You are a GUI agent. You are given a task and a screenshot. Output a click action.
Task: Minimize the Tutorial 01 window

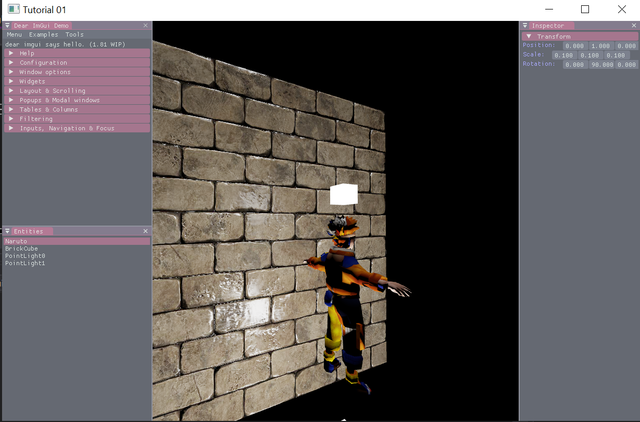pos(549,9)
